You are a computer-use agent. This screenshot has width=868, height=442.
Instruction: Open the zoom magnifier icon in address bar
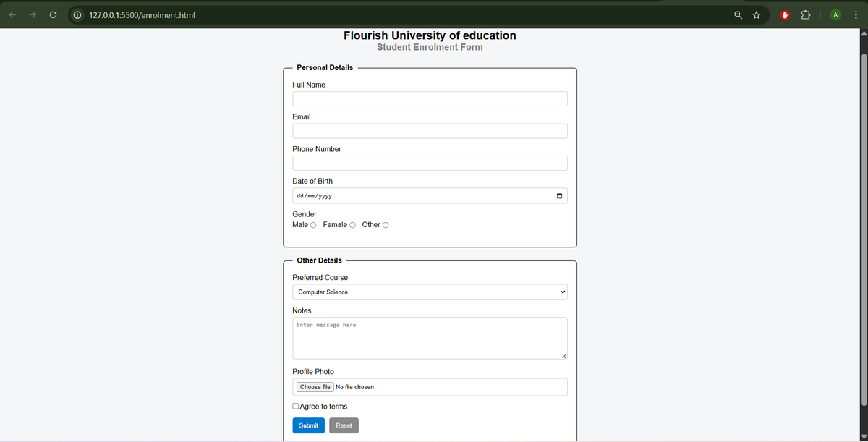[738, 14]
